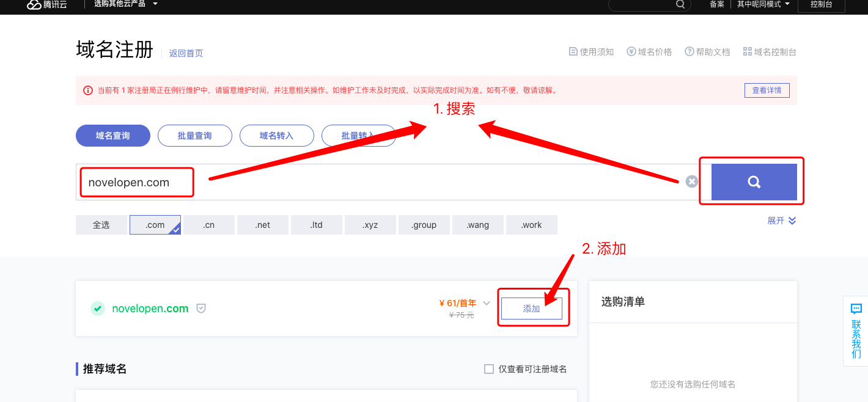Click the magnifier icon in the top search box
Image resolution: width=868 pixels, height=402 pixels.
tap(680, 4)
